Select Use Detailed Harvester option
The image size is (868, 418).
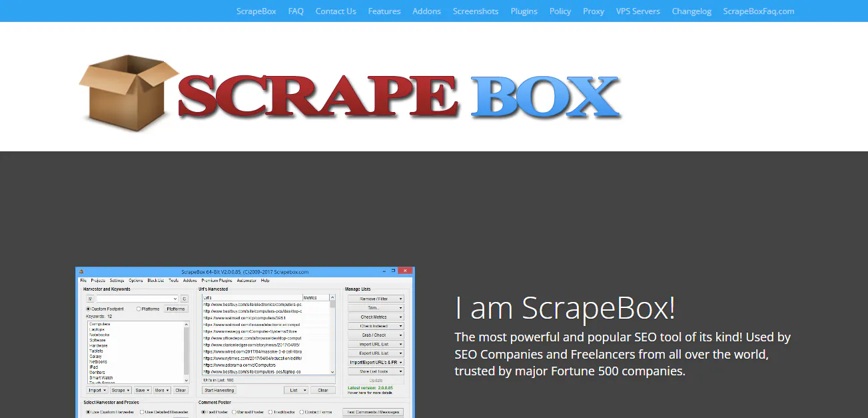(142, 412)
